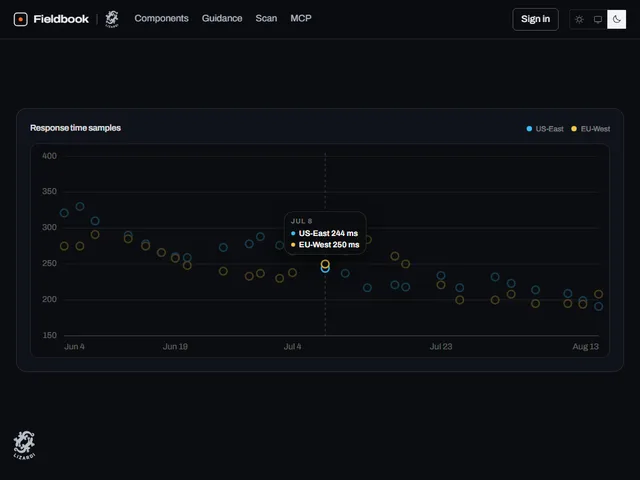Open the MCP nav link
Viewport: 640px width, 480px height.
301,18
